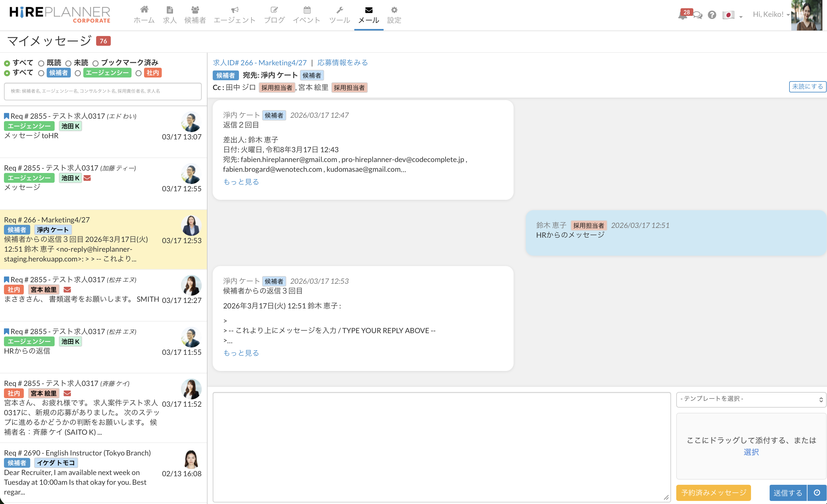Open the 応募情報をみる link
The image size is (827, 504).
[342, 63]
